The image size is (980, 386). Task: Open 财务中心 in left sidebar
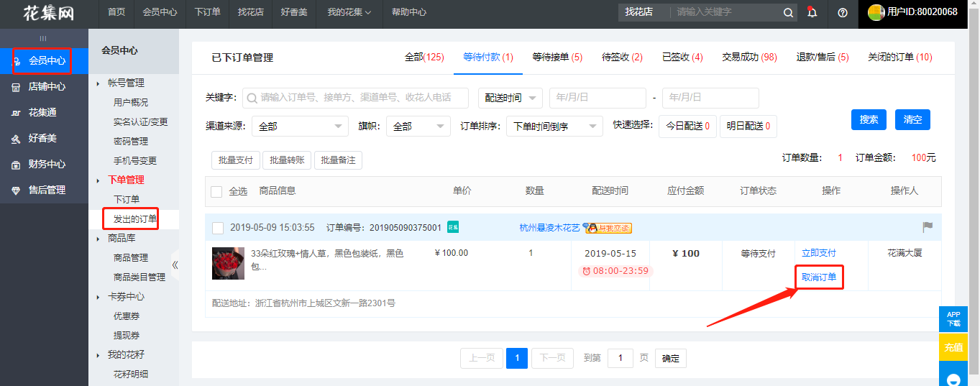point(46,164)
